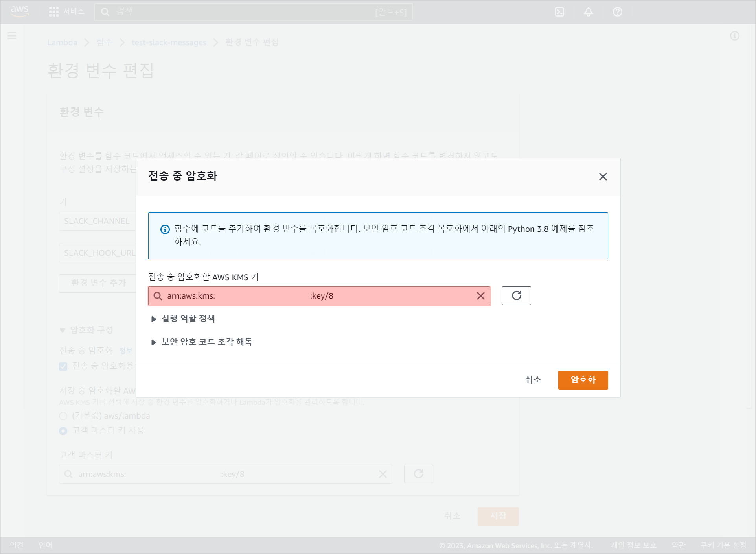This screenshot has width=756, height=554.
Task: Select the 고객 마스터 키 사용 radio option
Action: [x=63, y=431]
